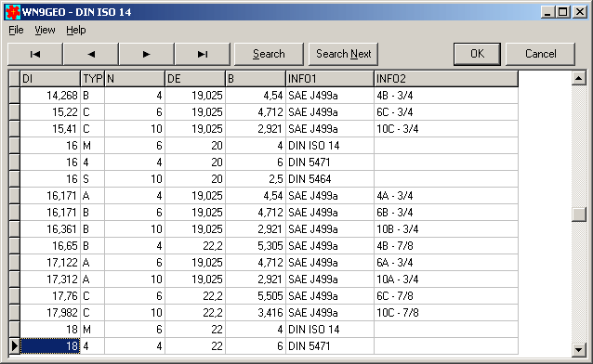The image size is (593, 364).
Task: Click TYP cell 'S' in DIN 5464 row
Action: [x=92, y=179]
